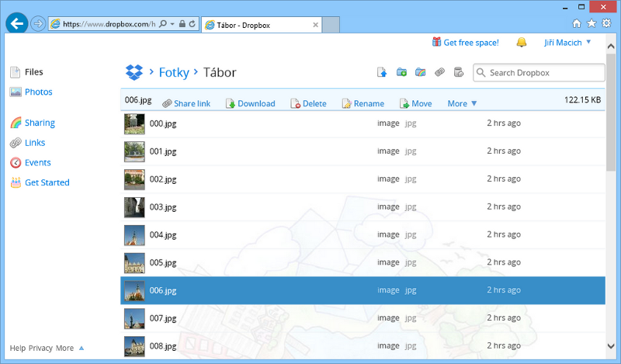This screenshot has width=621, height=364.
Task: Expand the More actions dropdown
Action: [463, 103]
